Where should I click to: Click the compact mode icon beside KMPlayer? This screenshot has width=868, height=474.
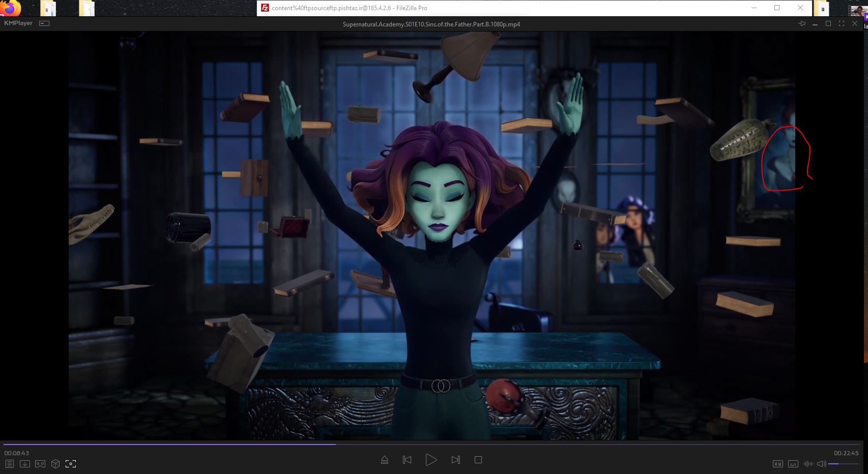coord(44,23)
